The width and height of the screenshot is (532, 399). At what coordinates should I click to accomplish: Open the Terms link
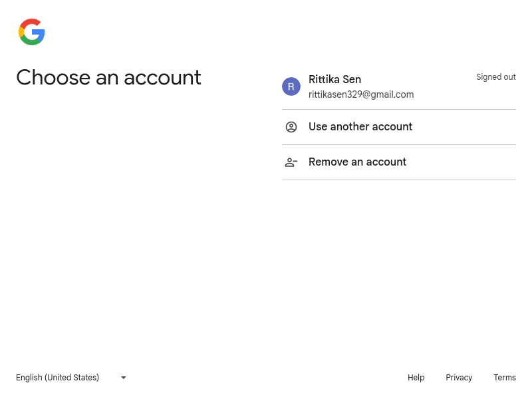505,378
